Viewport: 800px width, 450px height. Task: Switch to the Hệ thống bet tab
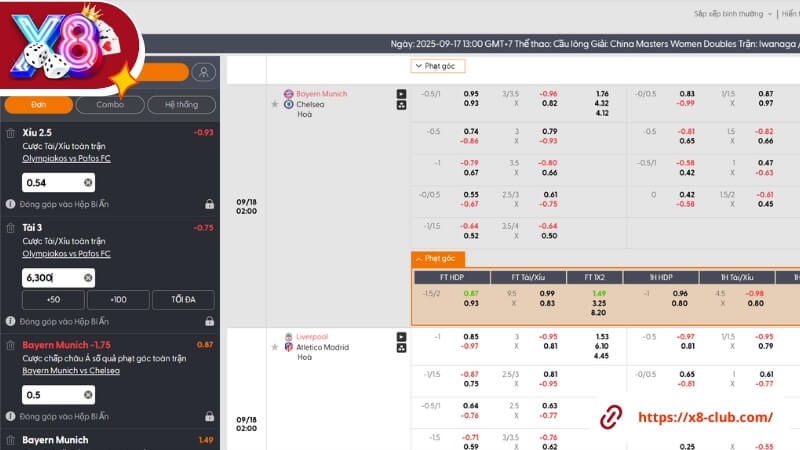[x=181, y=105]
